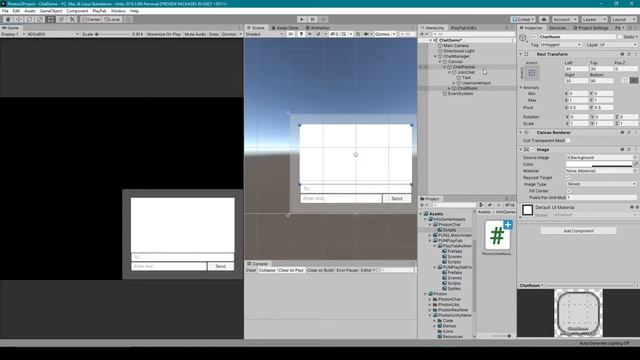
Task: Click the Add Component button
Action: tap(578, 231)
